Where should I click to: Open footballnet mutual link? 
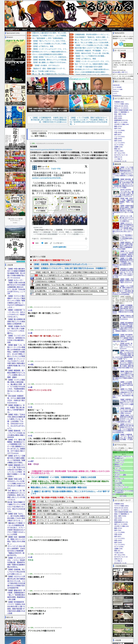tap(116, 91)
